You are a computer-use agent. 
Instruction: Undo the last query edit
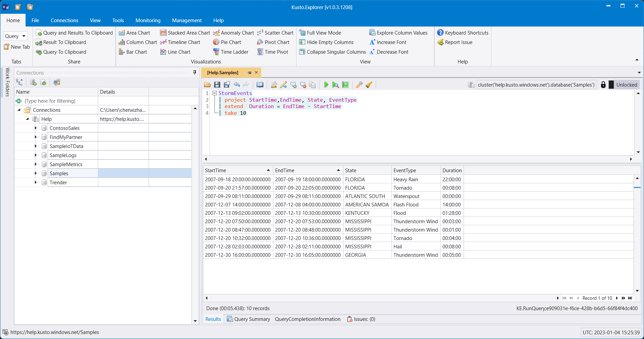237,85
